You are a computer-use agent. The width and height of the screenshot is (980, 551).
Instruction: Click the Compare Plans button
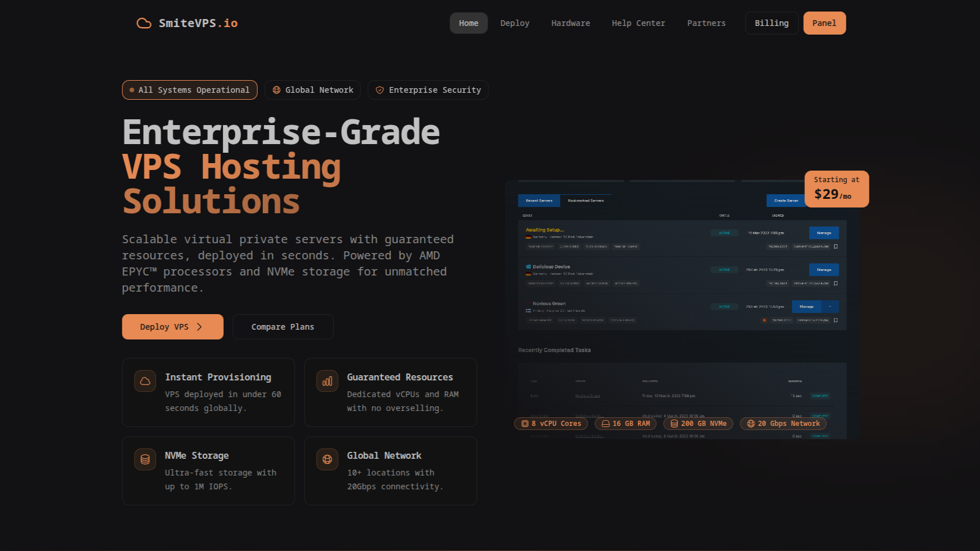coord(282,327)
